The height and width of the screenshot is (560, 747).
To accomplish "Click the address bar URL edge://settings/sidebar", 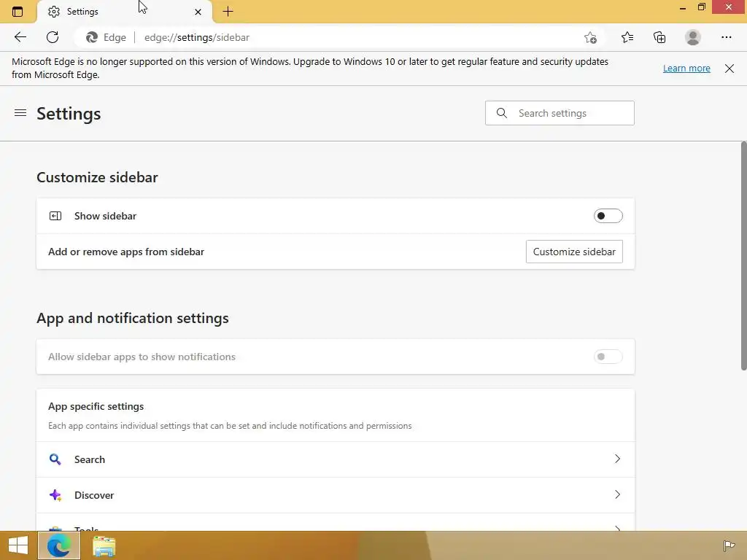I will coord(197,37).
